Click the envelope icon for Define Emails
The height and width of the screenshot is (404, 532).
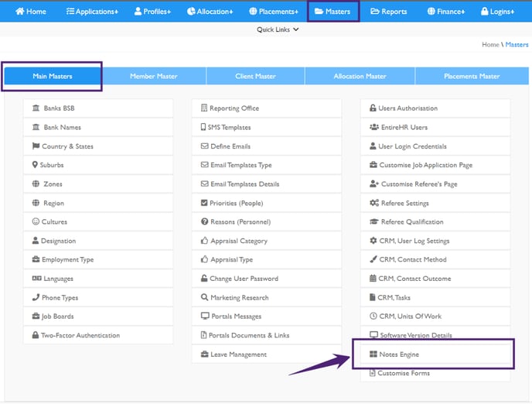205,146
